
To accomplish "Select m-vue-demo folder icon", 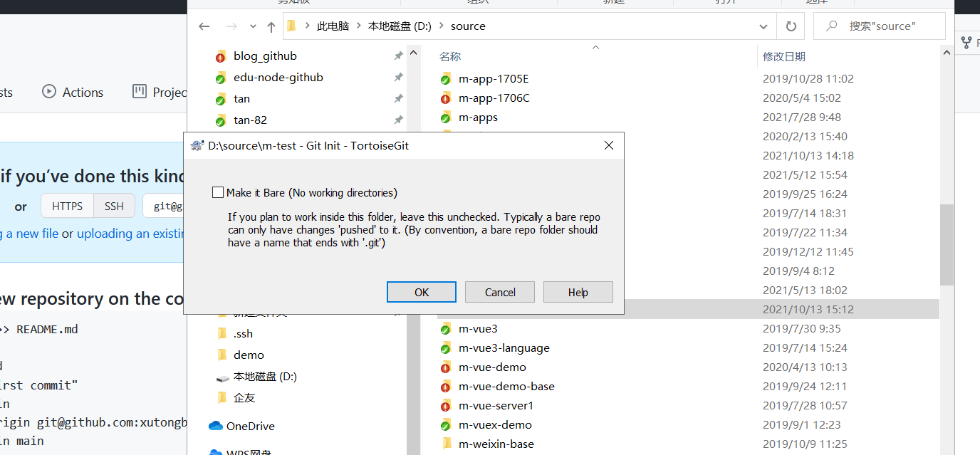I will tap(446, 367).
